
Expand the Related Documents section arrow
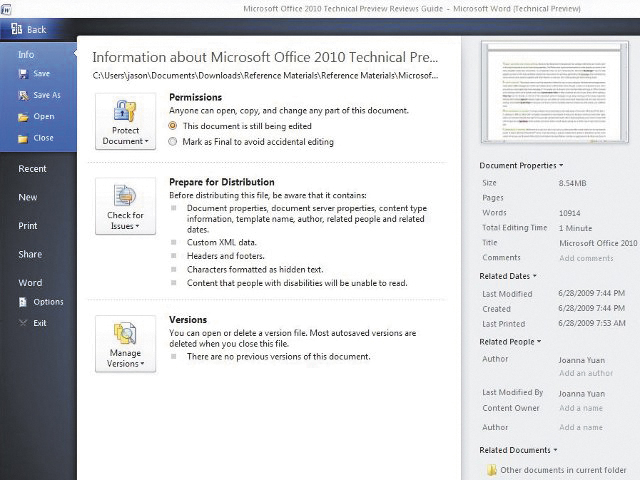(x=555, y=450)
